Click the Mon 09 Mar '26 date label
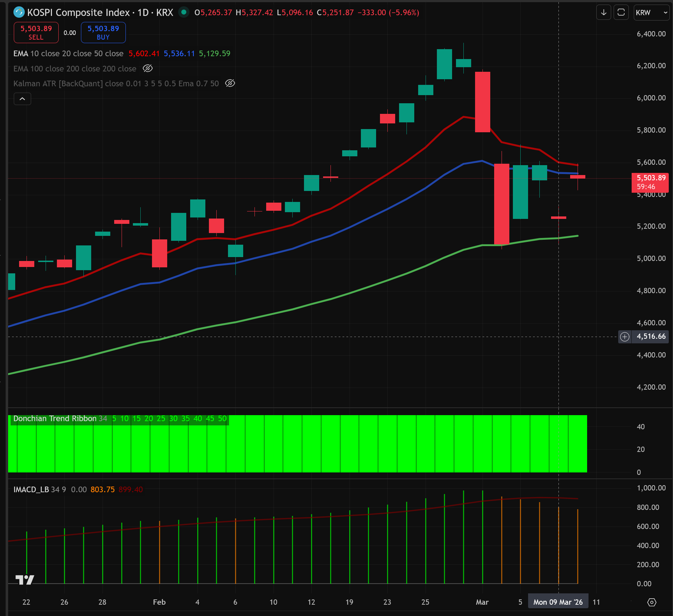 tap(558, 602)
